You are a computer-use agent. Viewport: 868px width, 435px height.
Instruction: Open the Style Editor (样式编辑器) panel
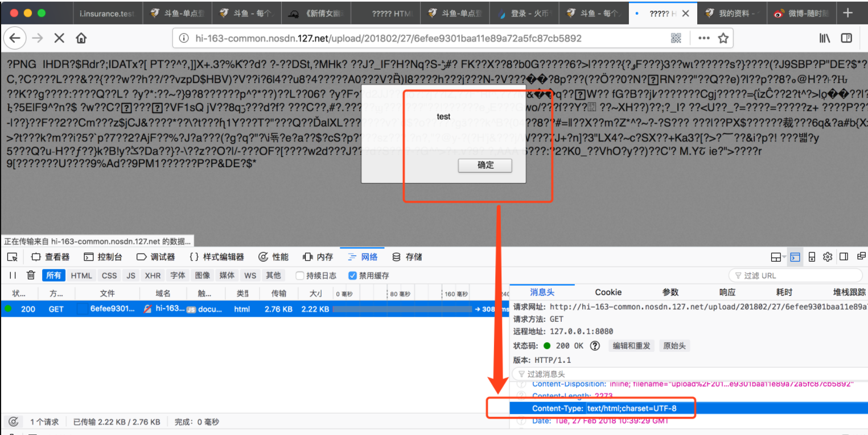(217, 257)
